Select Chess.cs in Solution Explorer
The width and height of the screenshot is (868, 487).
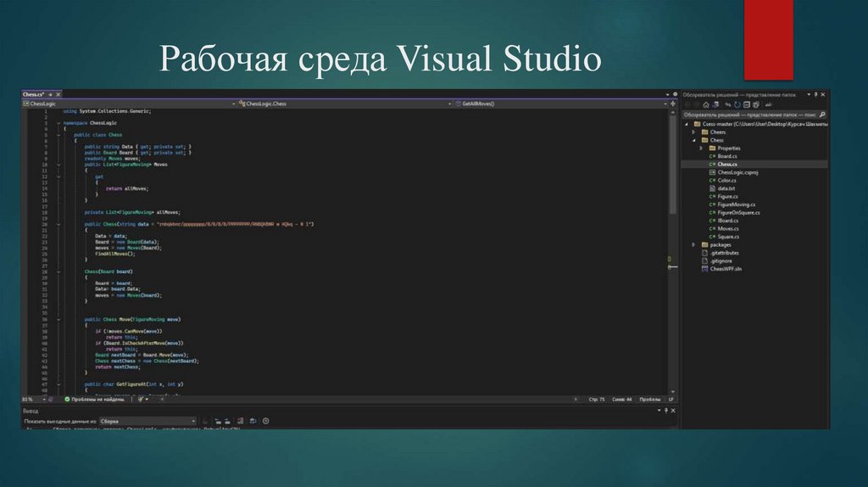[726, 165]
